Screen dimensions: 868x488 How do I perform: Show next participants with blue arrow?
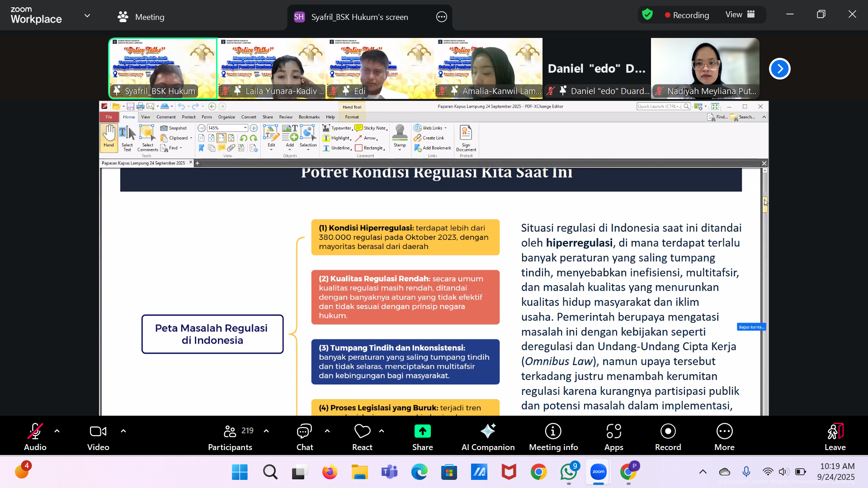click(779, 69)
